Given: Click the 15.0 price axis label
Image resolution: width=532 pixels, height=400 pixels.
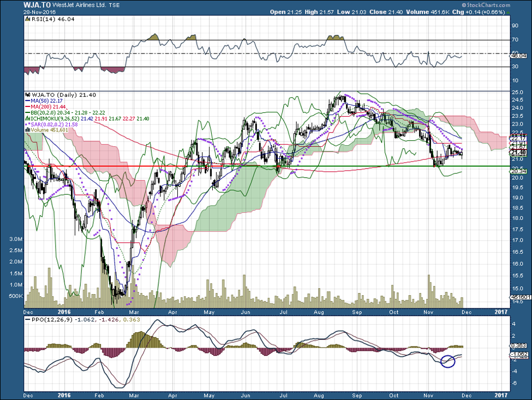Looking at the screenshot, I should tap(517, 289).
